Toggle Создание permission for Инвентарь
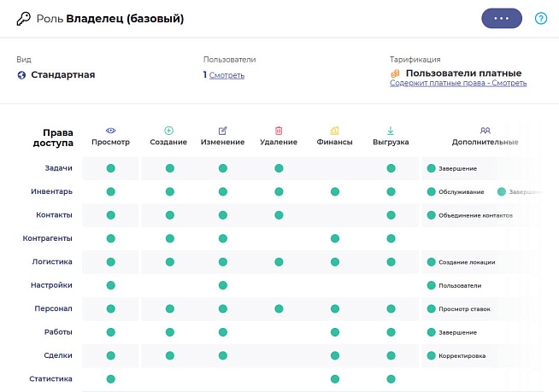Screen dimensions: 559x392 (x=170, y=191)
